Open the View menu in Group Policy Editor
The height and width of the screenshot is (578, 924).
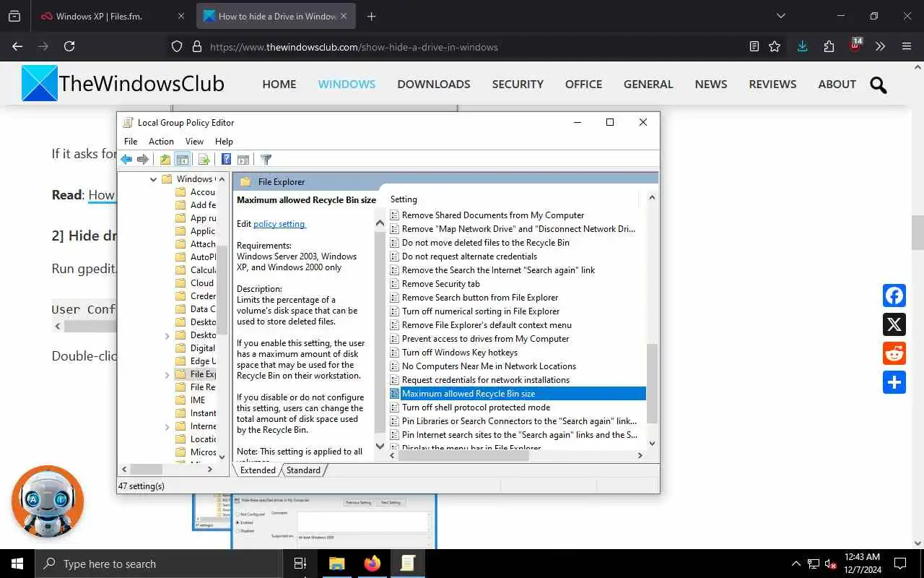click(194, 141)
